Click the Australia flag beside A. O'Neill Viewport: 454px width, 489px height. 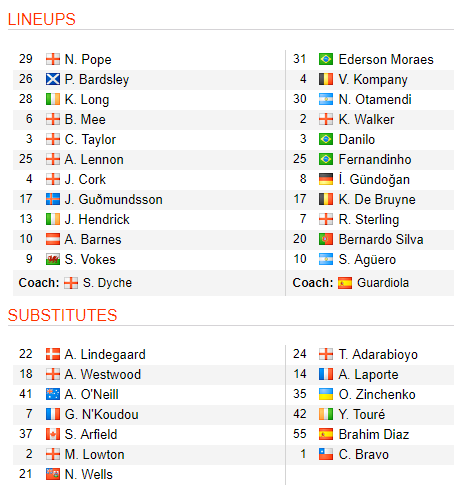pyautogui.click(x=53, y=394)
